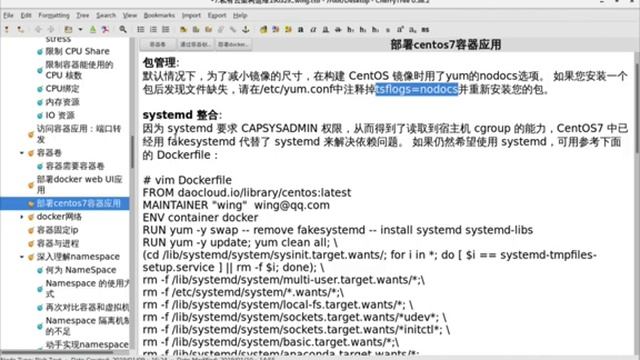The width and height of the screenshot is (640, 360).
Task: Open the Formatting menu
Action: click(x=54, y=16)
